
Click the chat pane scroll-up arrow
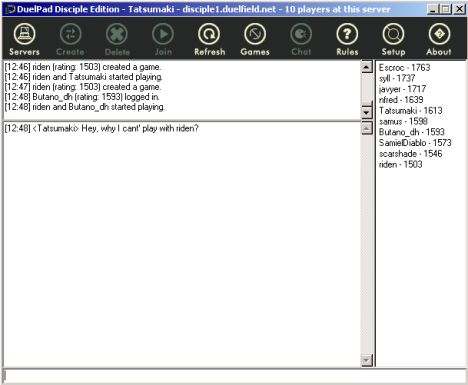click(367, 128)
